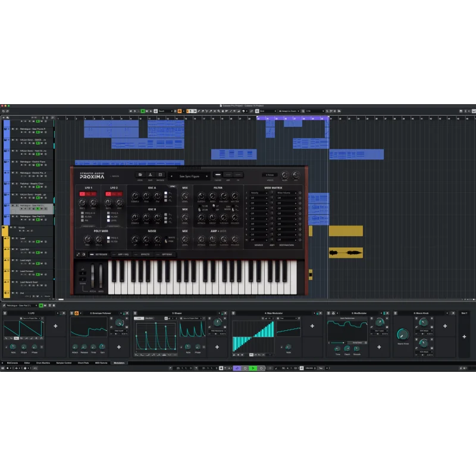The width and height of the screenshot is (476, 476).
Task: Click the Macro Knob in modulator 6
Action: pyautogui.click(x=403, y=334)
